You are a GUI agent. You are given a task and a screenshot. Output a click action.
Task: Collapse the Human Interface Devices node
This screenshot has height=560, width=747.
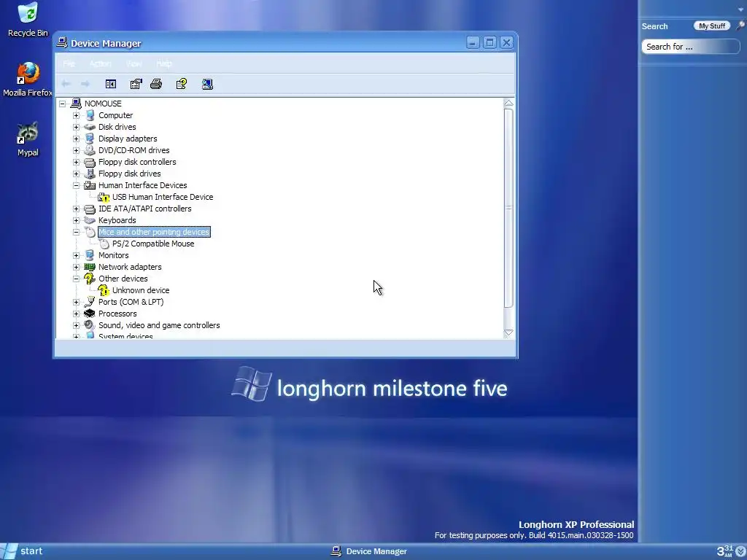pyautogui.click(x=76, y=185)
